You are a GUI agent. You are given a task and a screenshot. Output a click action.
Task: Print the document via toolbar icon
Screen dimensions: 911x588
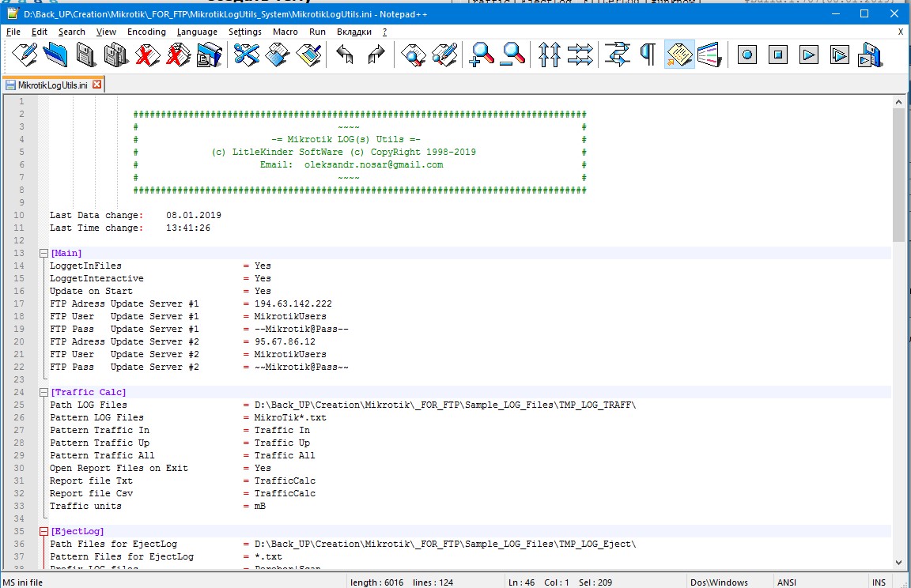209,55
